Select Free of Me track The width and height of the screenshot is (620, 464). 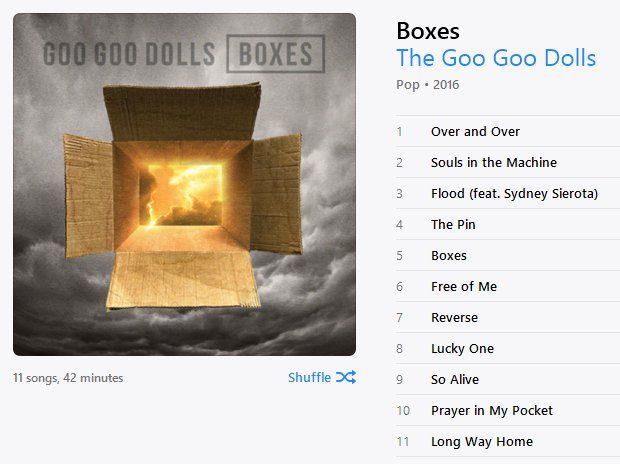pos(508,286)
